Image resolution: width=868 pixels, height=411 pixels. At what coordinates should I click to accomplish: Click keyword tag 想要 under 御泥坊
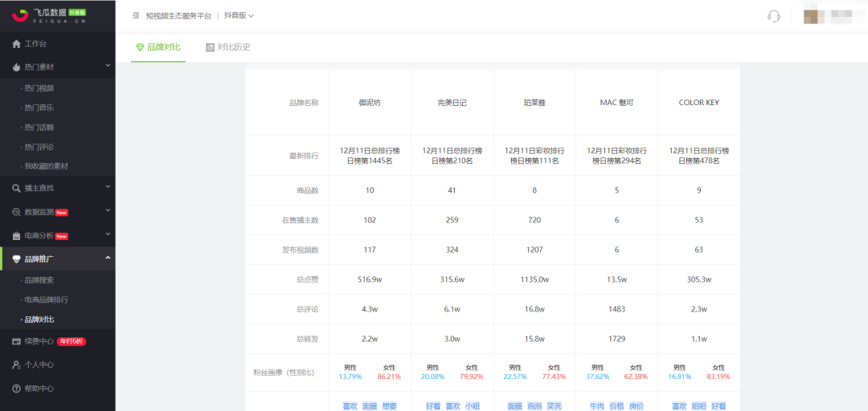tap(390, 406)
